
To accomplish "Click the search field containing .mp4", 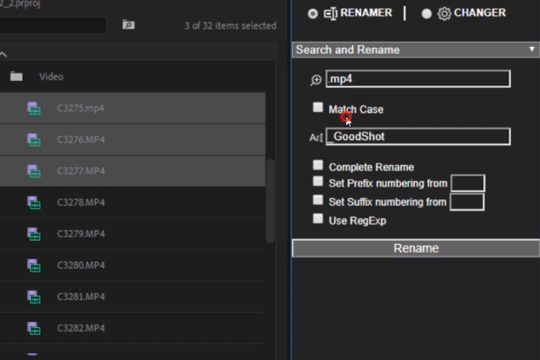I will click(x=418, y=79).
